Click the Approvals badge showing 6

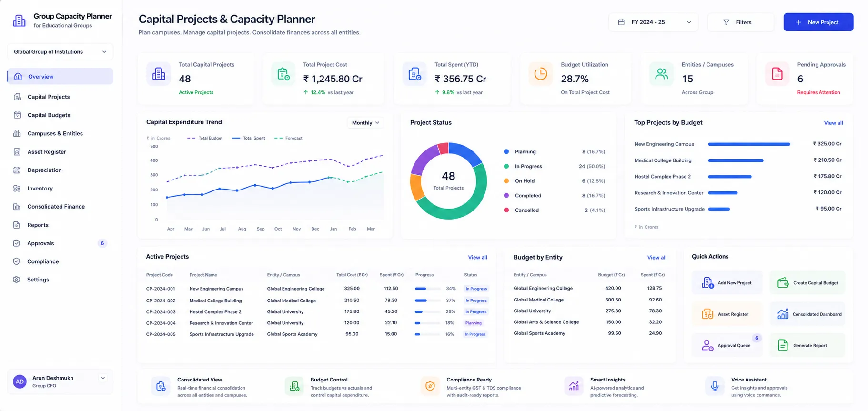pos(102,243)
